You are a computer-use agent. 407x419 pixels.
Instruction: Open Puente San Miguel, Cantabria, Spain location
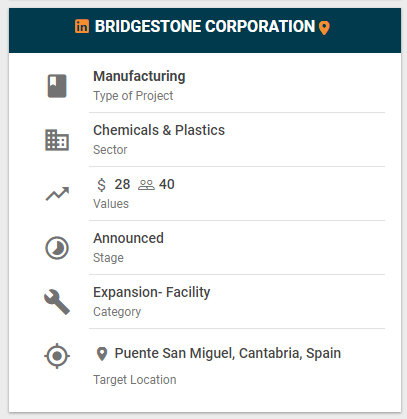(228, 353)
